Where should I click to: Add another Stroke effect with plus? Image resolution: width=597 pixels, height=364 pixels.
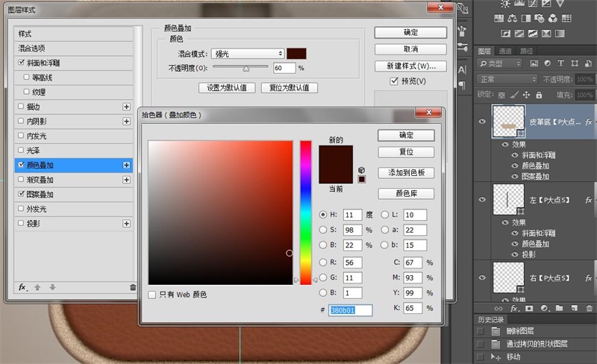[x=126, y=107]
